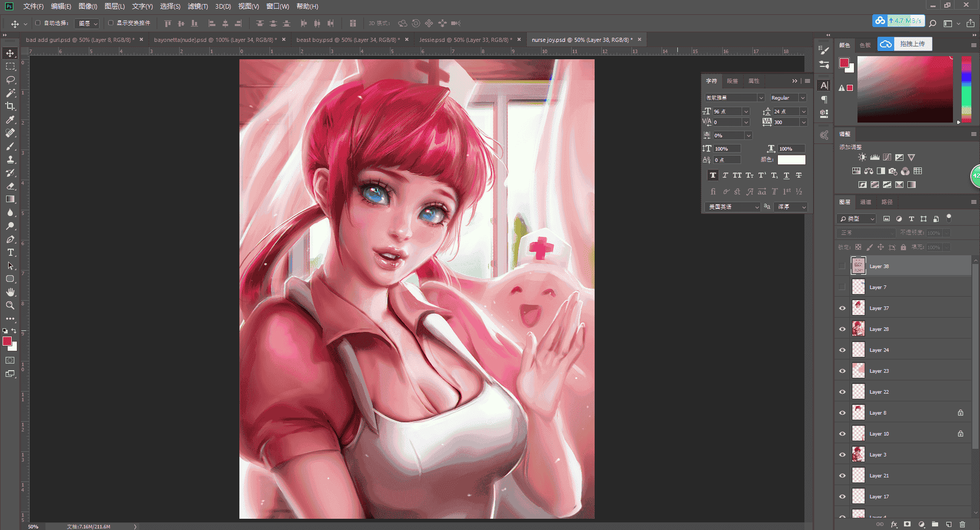
Task: Pick the Eyedropper tool
Action: coord(10,119)
